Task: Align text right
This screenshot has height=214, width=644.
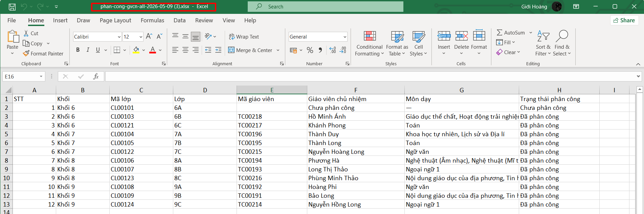Action: coord(196,50)
